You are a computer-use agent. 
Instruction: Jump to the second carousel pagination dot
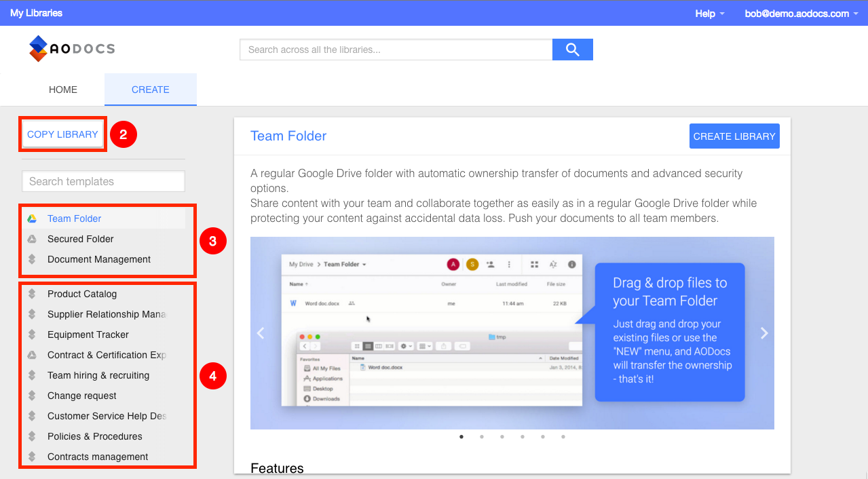(x=482, y=437)
